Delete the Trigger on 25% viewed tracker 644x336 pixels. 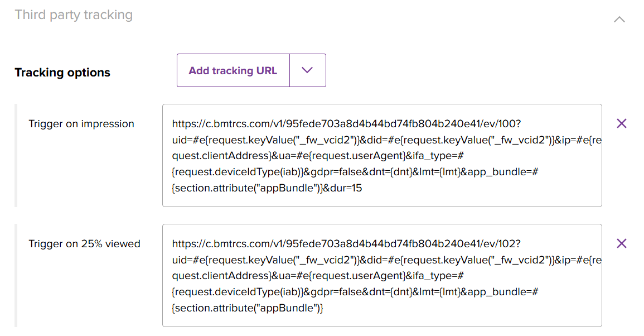click(x=622, y=243)
